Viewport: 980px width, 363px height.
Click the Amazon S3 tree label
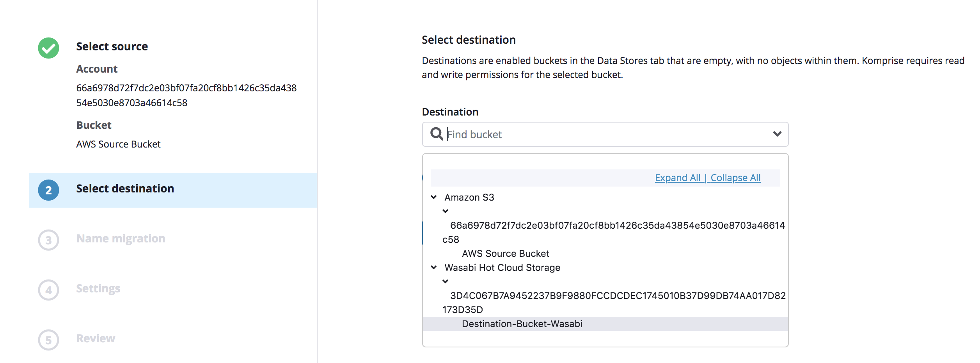469,197
